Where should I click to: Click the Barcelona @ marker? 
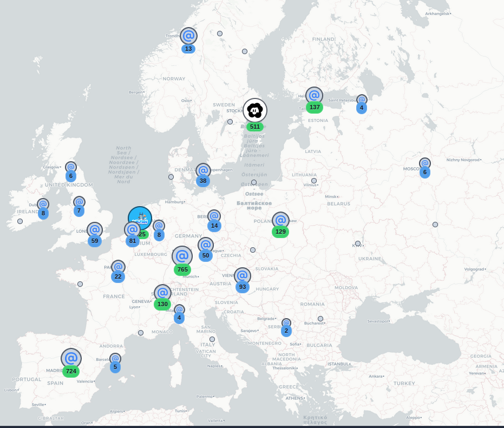click(x=116, y=357)
